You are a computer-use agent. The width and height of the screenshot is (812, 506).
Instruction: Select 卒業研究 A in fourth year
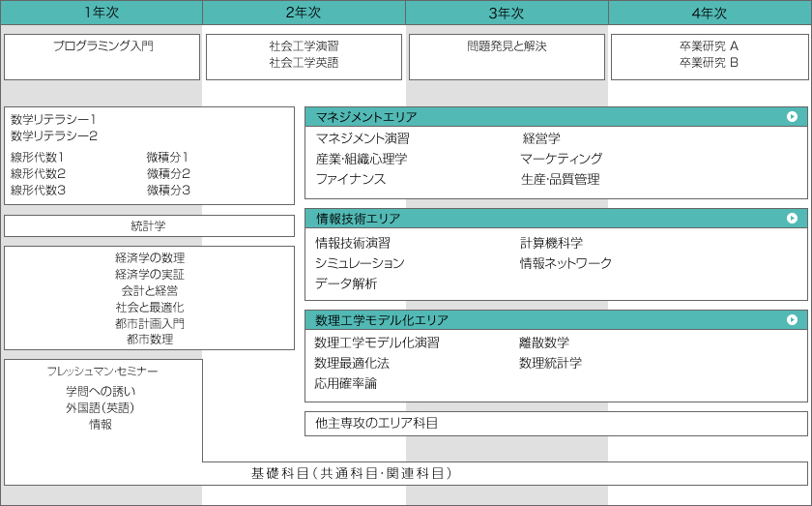pos(709,45)
